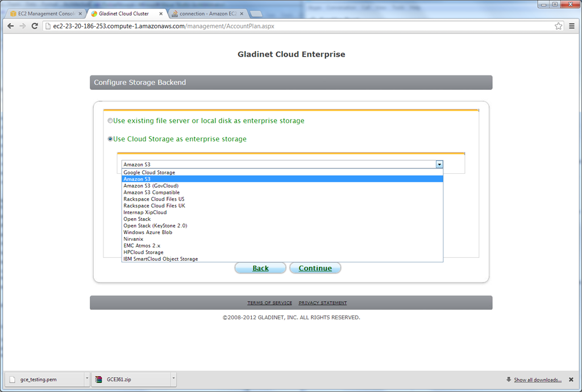Screen dimensions: 582x392
Task: Bookmark this page with the star icon
Action: coord(558,26)
